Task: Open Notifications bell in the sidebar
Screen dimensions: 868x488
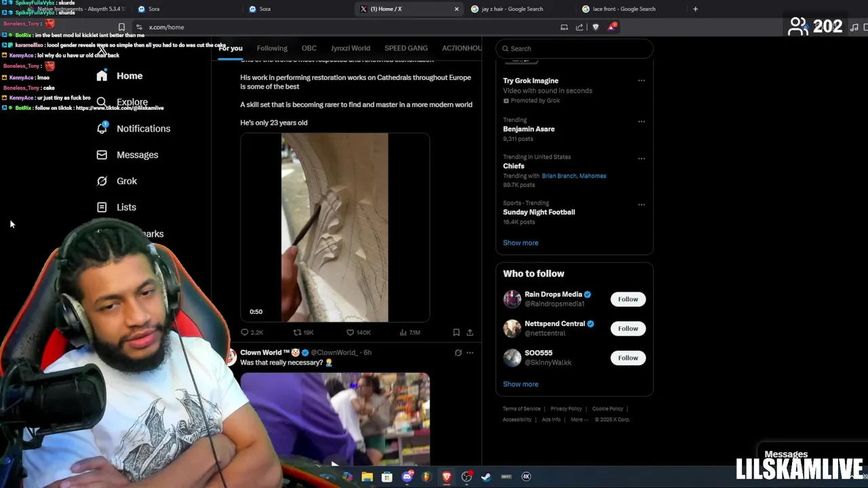Action: (x=102, y=128)
